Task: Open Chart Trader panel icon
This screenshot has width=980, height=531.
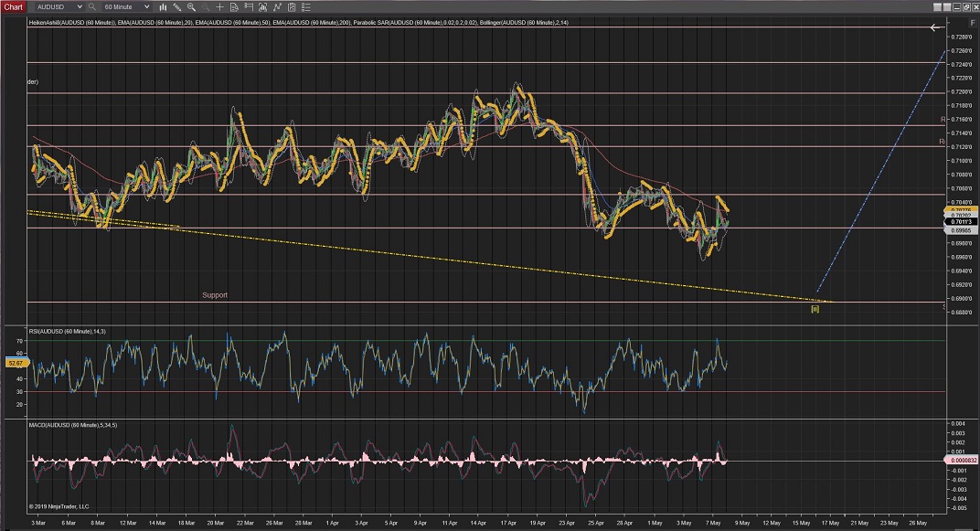Action: tap(249, 6)
